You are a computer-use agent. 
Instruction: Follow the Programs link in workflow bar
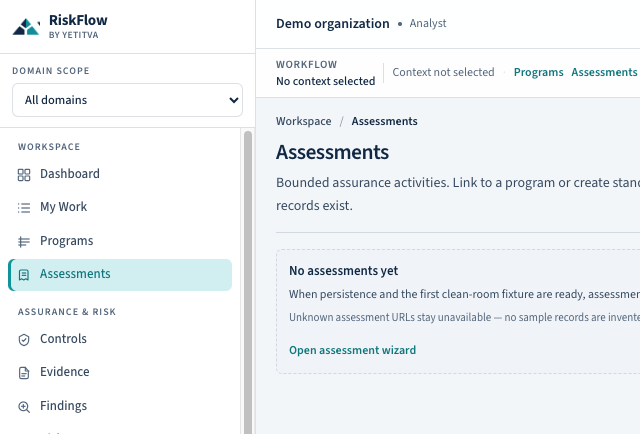point(538,72)
